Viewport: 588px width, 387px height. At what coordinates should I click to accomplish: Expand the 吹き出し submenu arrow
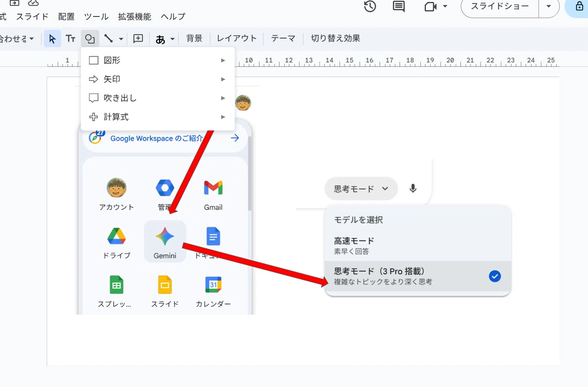[223, 98]
